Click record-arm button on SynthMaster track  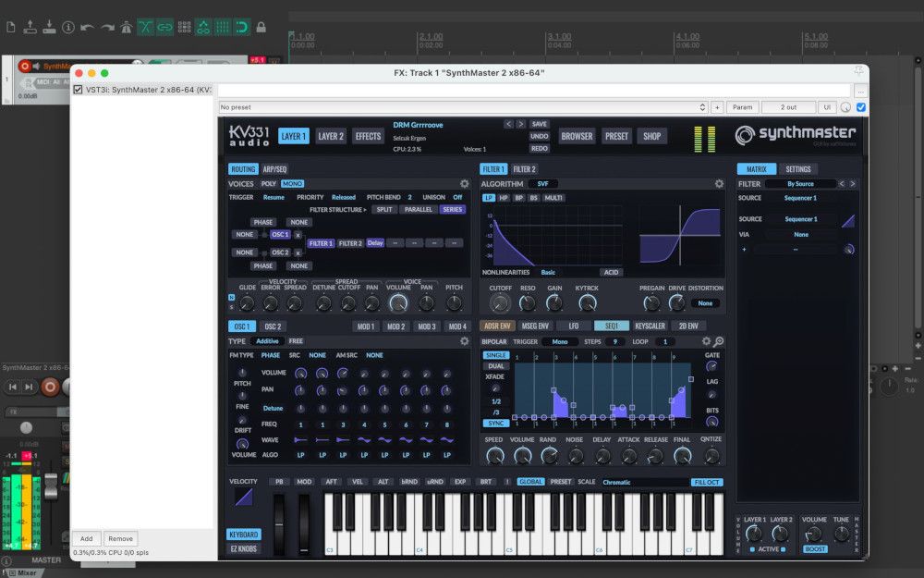(x=24, y=66)
